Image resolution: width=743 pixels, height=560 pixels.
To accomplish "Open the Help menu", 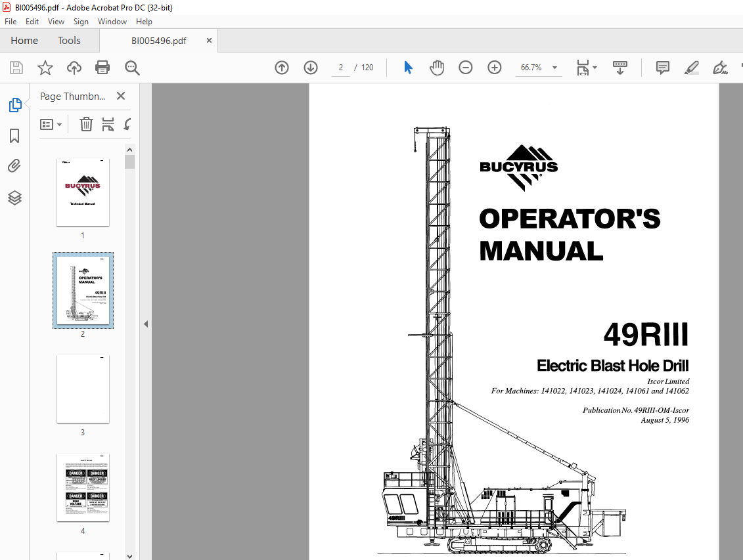I will (144, 22).
